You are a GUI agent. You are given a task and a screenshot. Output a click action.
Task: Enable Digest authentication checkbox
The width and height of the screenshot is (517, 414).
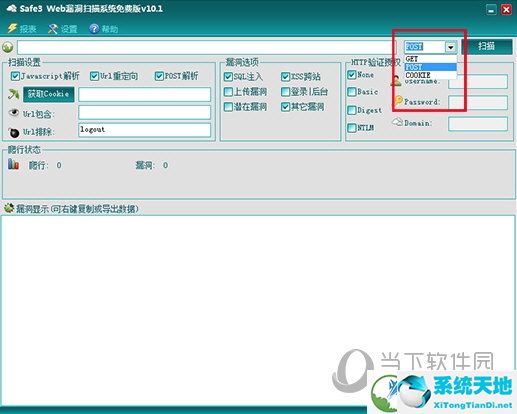pos(352,110)
